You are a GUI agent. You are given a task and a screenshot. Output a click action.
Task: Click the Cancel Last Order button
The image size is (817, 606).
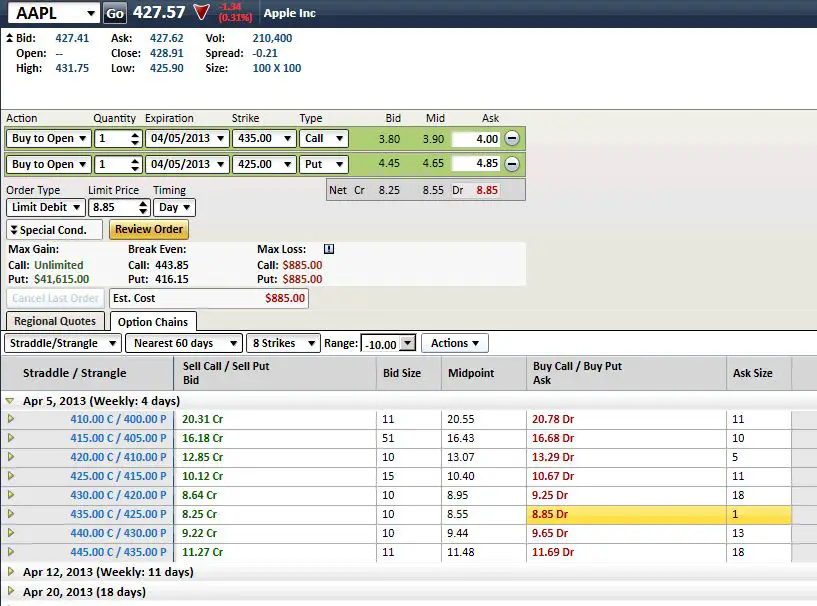coord(55,298)
